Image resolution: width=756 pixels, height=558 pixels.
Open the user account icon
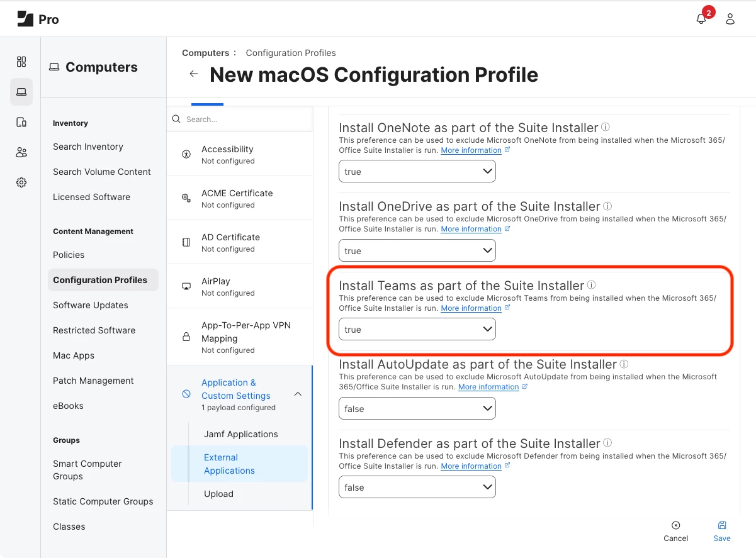[730, 19]
